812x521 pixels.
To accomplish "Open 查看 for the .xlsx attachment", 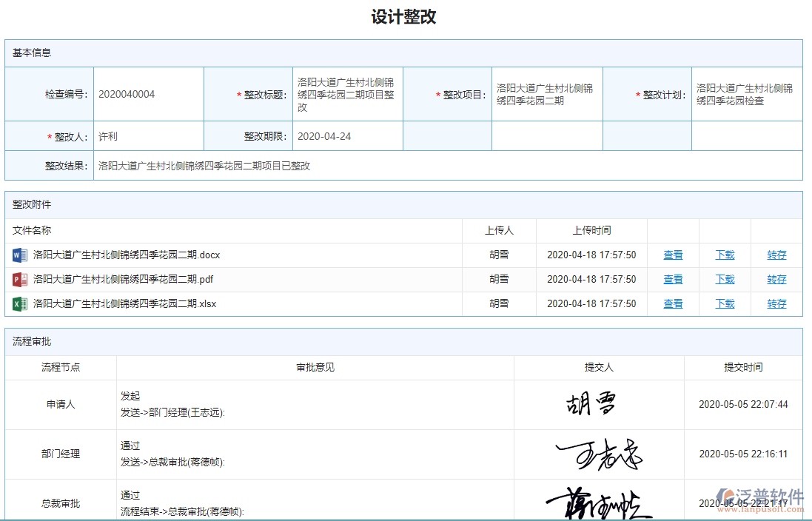I will pyautogui.click(x=672, y=303).
